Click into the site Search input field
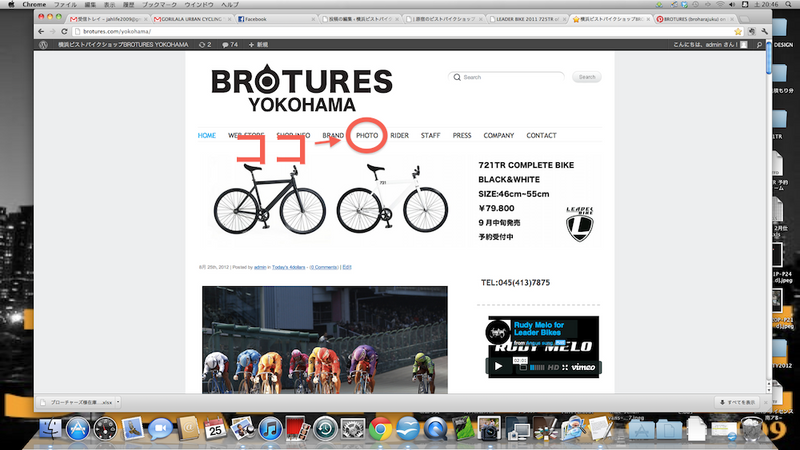 tap(507, 77)
